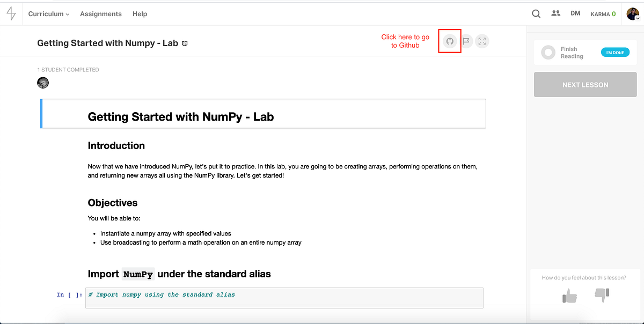Click the people icon in the top bar
The image size is (644, 324).
(x=556, y=13)
